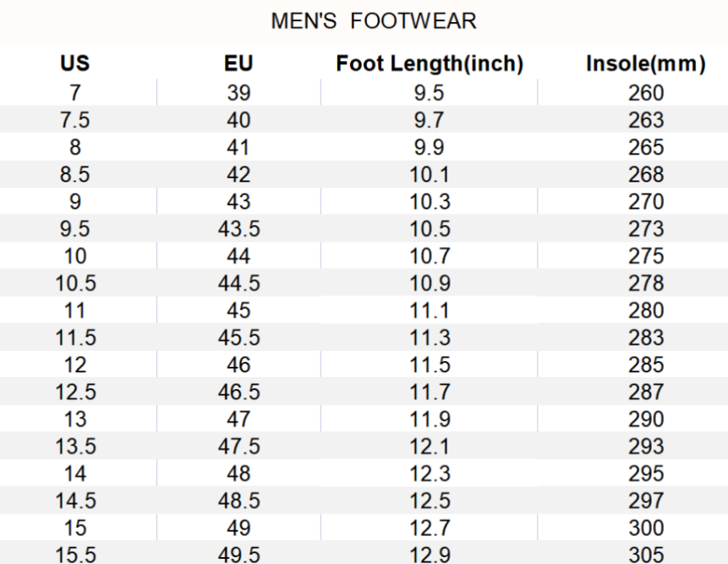
Task: Click the 268 insole cell
Action: [646, 175]
